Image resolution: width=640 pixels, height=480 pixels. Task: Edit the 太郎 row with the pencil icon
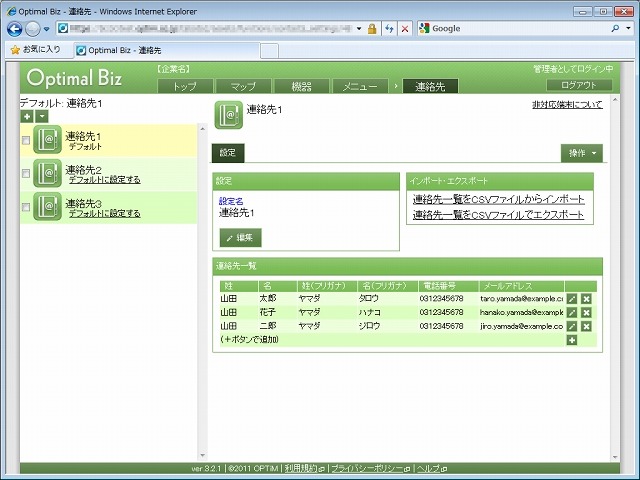click(572, 299)
